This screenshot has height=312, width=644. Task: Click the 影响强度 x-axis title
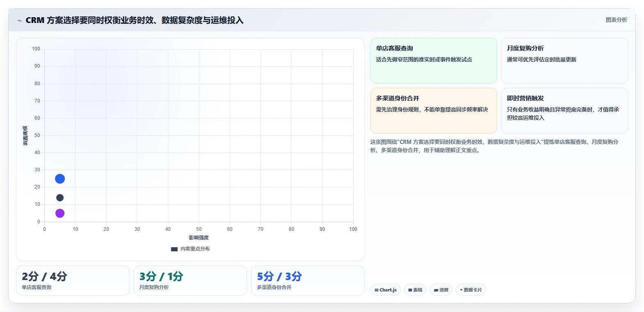[199, 238]
